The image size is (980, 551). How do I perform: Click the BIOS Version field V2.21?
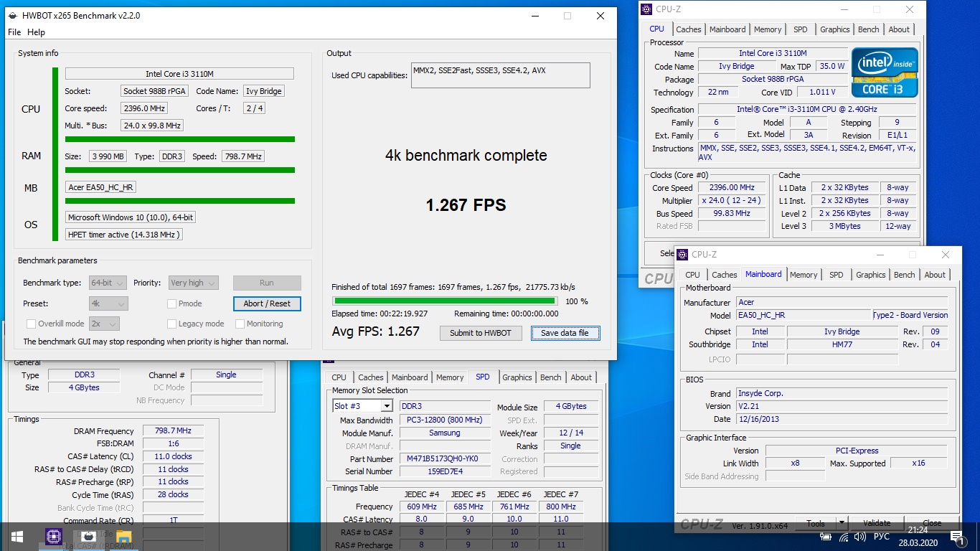click(842, 406)
